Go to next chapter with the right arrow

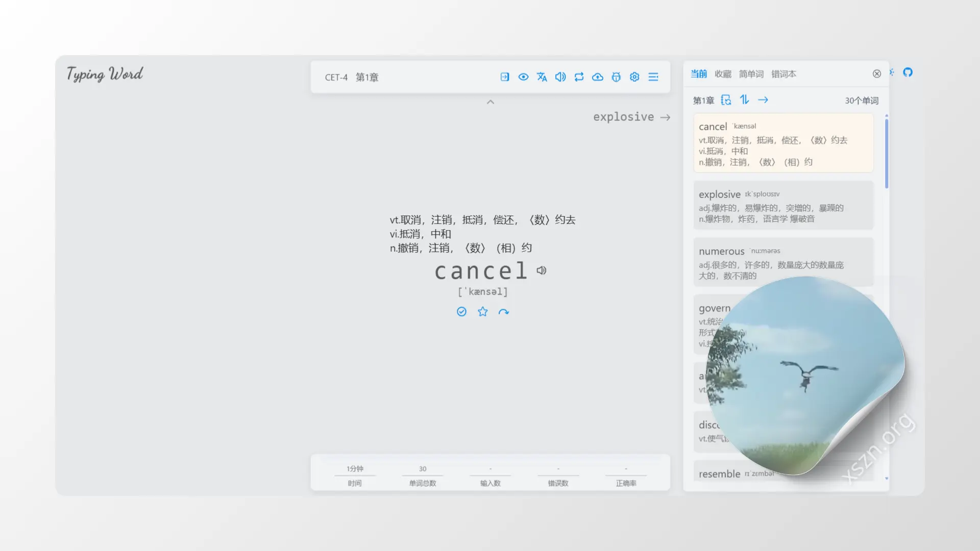click(x=763, y=100)
